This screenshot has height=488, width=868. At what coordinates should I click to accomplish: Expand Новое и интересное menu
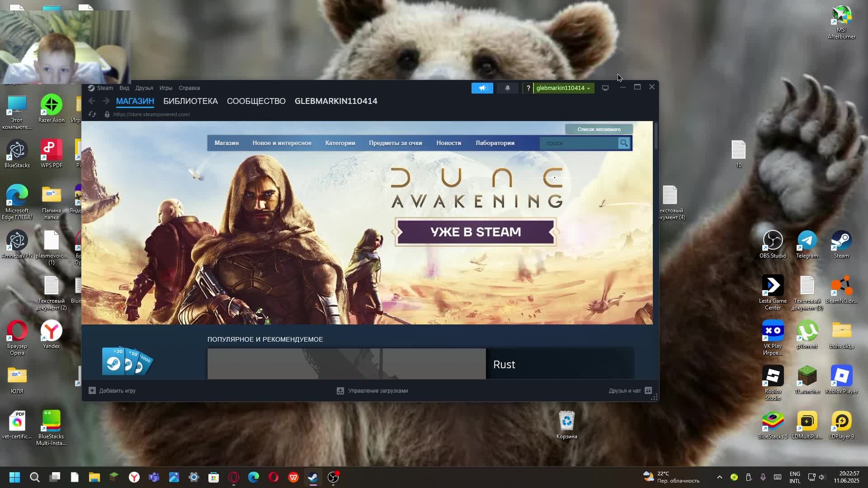coord(282,143)
